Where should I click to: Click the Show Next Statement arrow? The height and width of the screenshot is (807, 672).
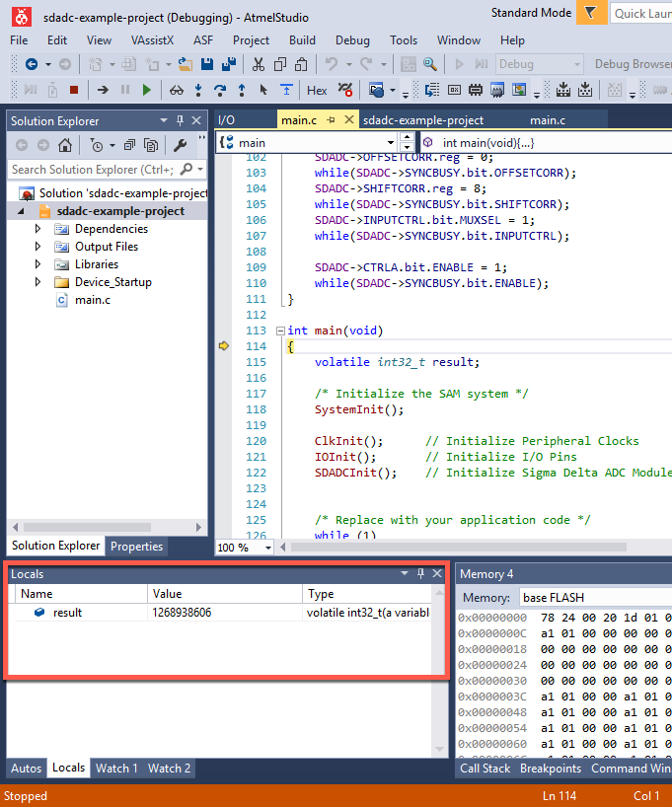(x=103, y=90)
